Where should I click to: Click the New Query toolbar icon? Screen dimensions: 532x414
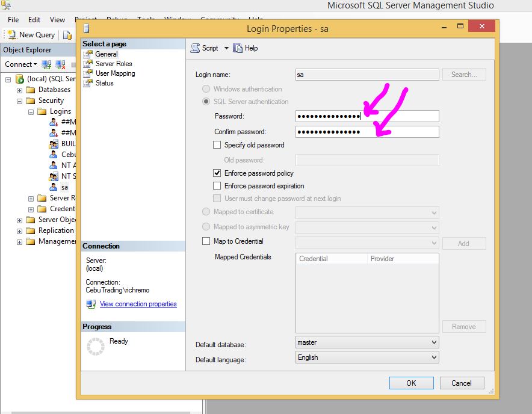click(x=11, y=35)
